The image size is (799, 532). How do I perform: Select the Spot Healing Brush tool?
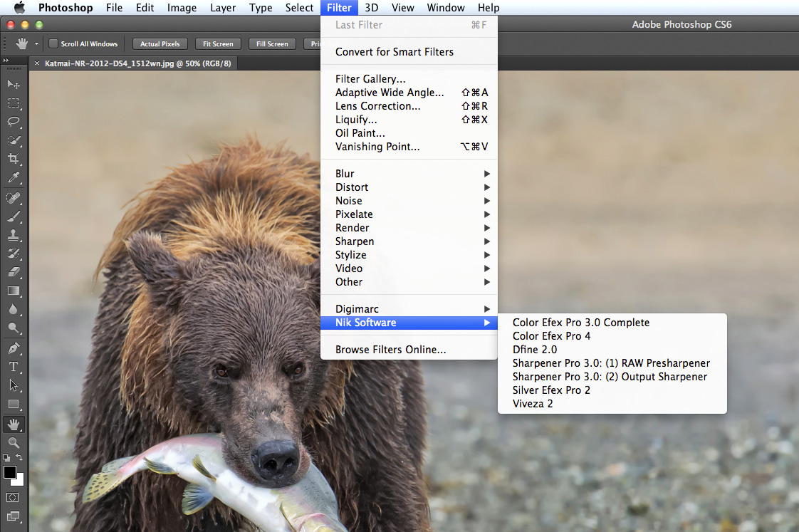click(x=14, y=198)
